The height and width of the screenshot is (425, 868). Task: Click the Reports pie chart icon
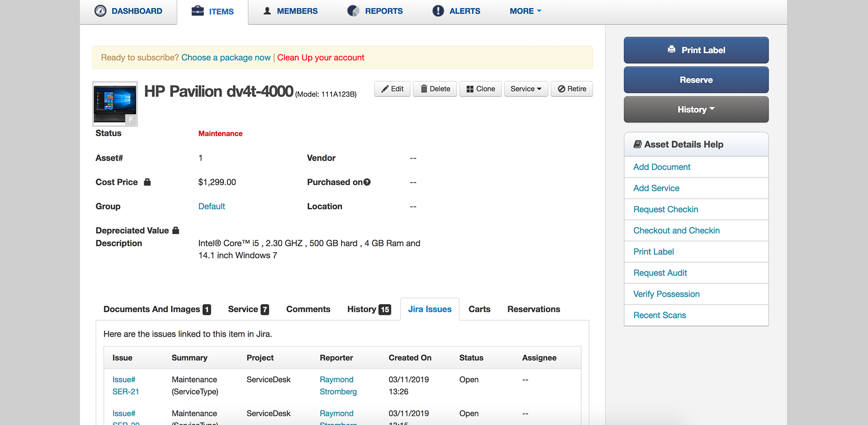click(x=353, y=11)
